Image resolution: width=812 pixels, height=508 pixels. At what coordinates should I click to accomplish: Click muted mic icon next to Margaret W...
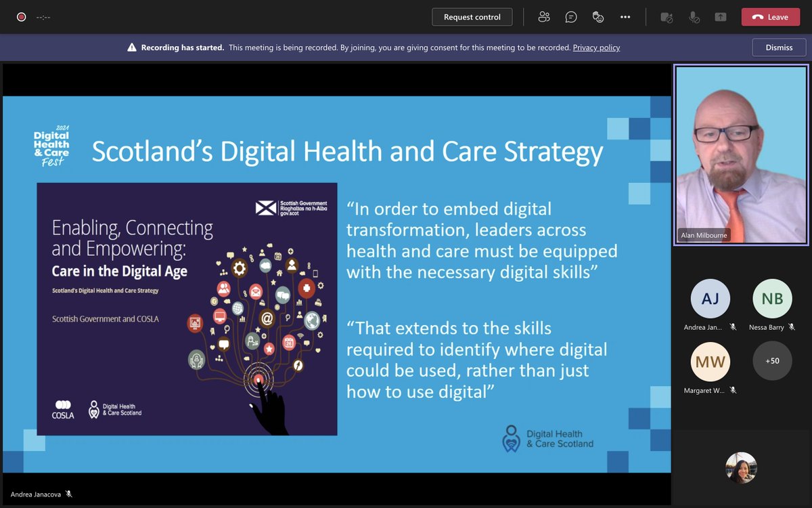[733, 390]
